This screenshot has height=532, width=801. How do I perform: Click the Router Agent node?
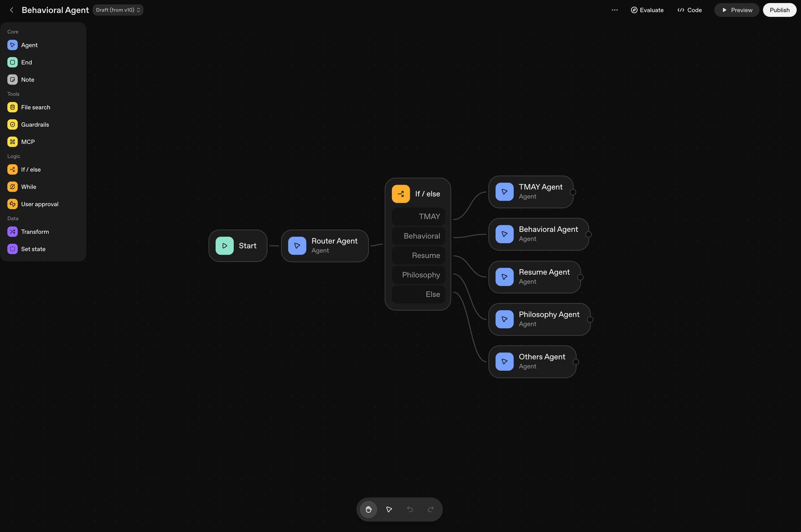[324, 246]
